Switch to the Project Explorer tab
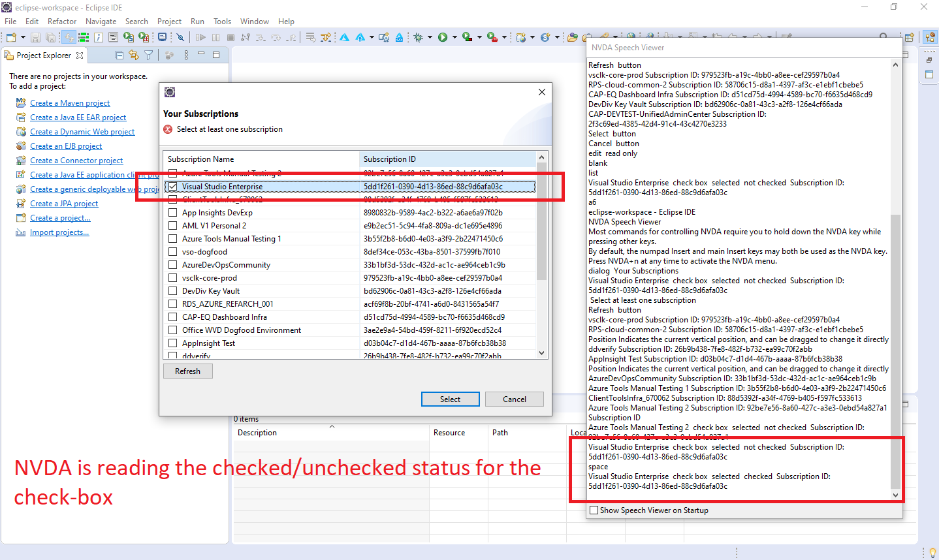The width and height of the screenshot is (939, 560). [x=44, y=55]
